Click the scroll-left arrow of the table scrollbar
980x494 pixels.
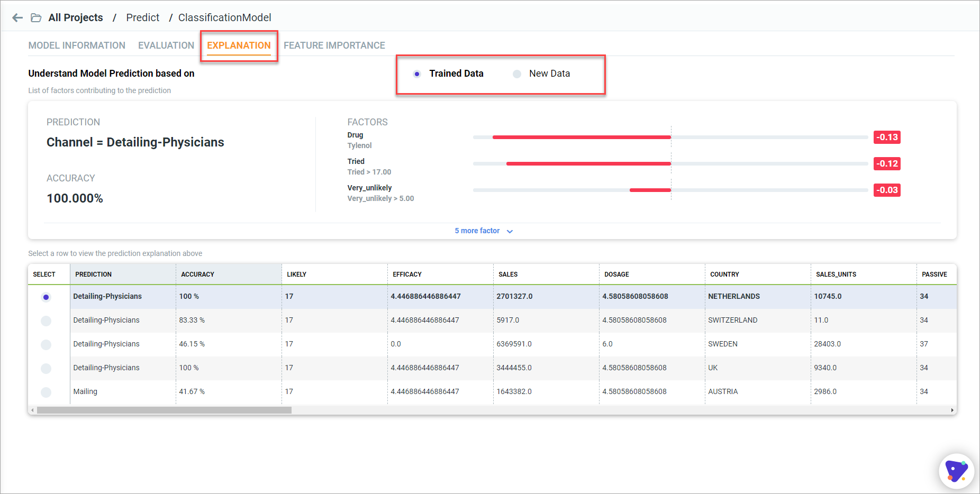click(32, 410)
